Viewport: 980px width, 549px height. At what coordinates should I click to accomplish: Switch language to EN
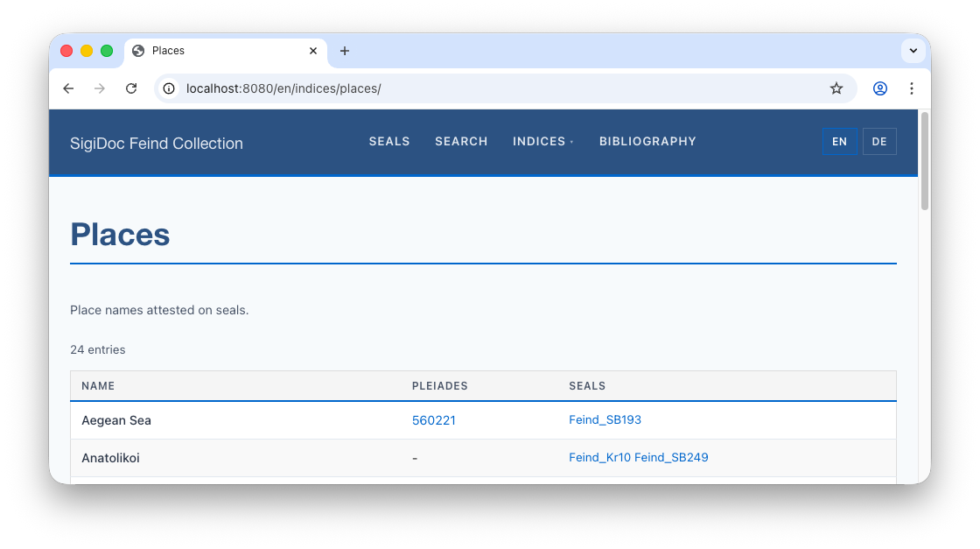pyautogui.click(x=839, y=142)
